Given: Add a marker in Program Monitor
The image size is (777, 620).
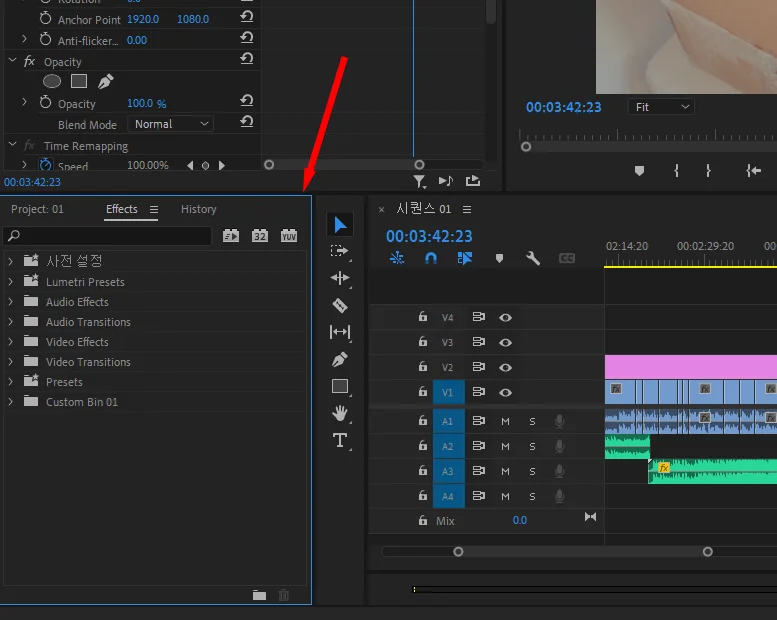Looking at the screenshot, I should (639, 171).
